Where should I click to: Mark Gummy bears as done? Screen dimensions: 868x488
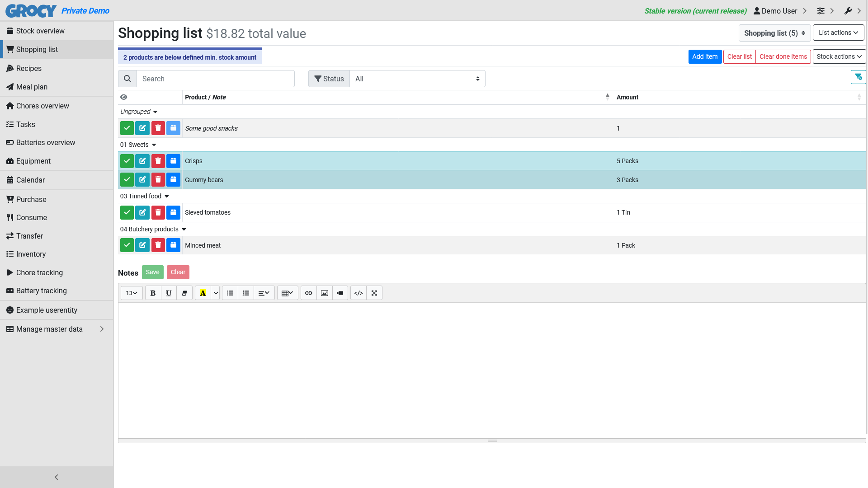tap(127, 180)
